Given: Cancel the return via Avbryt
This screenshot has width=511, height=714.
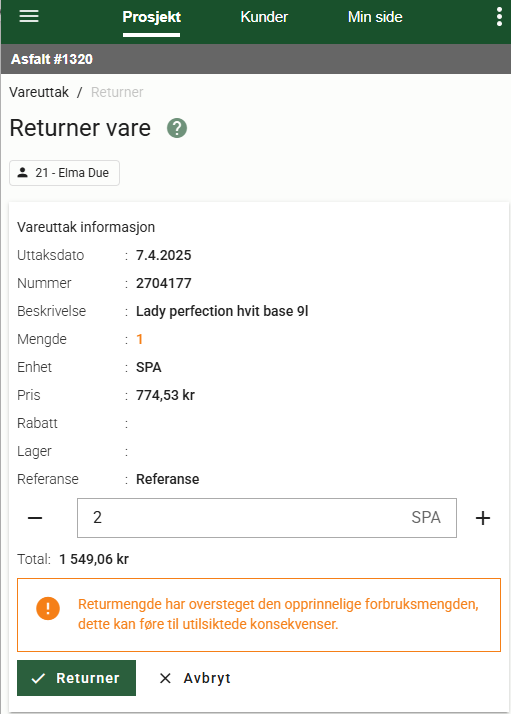Looking at the screenshot, I should [195, 678].
